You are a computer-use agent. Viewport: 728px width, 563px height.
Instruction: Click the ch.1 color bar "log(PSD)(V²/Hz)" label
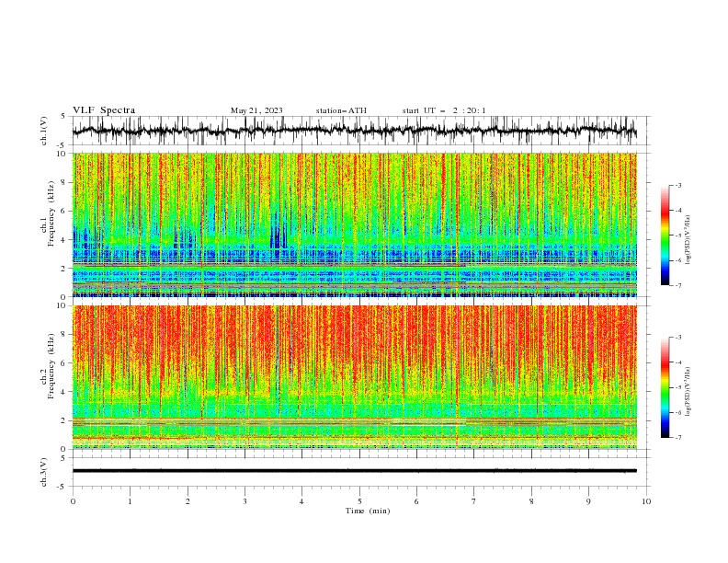[x=688, y=240]
